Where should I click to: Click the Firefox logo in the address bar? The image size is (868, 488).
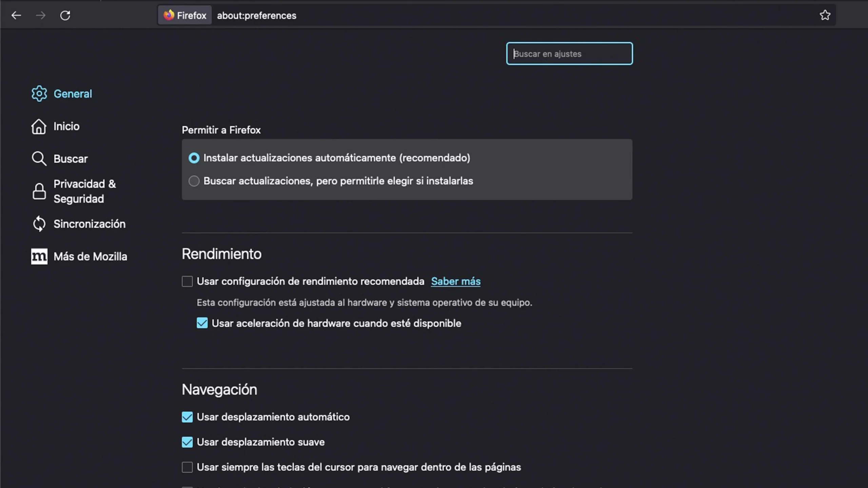pos(169,15)
